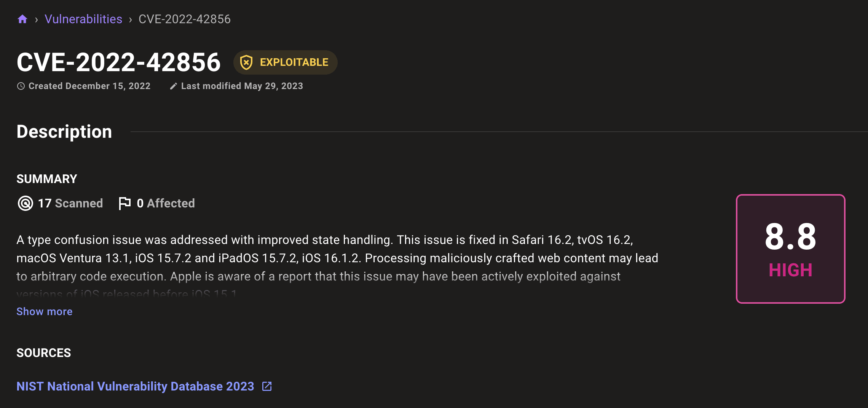Open the Vulnerabilities breadcrumb link
868x408 pixels.
point(83,19)
